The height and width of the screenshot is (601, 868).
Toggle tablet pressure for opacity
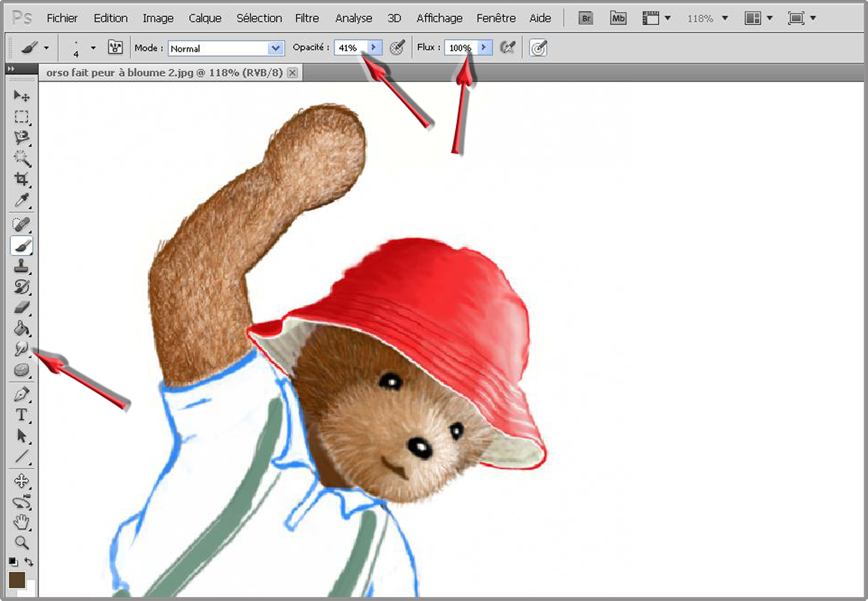point(397,48)
